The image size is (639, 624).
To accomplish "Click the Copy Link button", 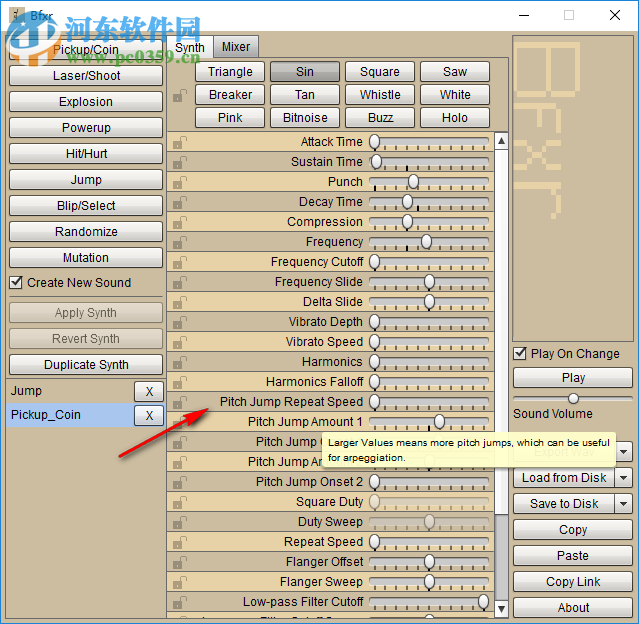I will pos(573,582).
